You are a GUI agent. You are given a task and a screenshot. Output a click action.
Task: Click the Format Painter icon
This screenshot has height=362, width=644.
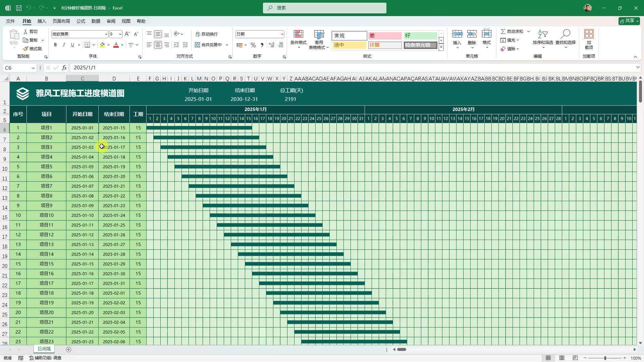(26, 49)
